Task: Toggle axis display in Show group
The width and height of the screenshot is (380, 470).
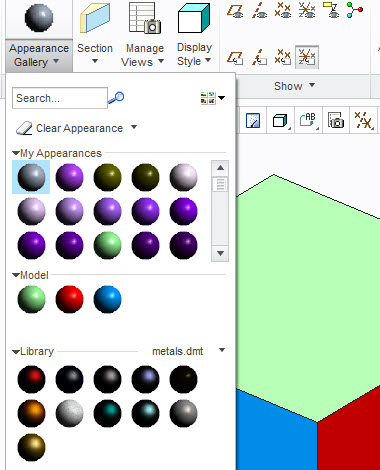Action: [259, 10]
